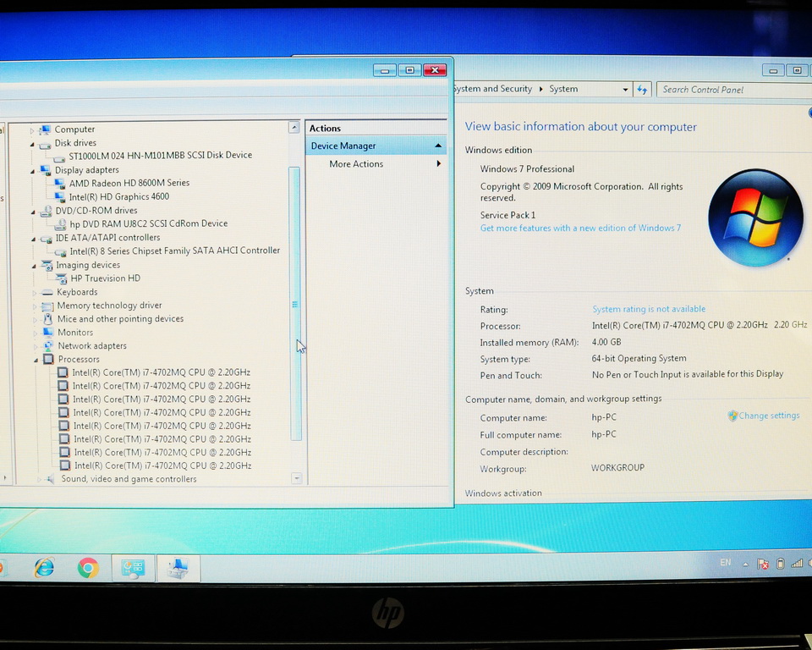Select ST1000LM 024 HN-M101MBB SCSI Disk Device
Screen dimensions: 812x650
pyautogui.click(x=161, y=155)
